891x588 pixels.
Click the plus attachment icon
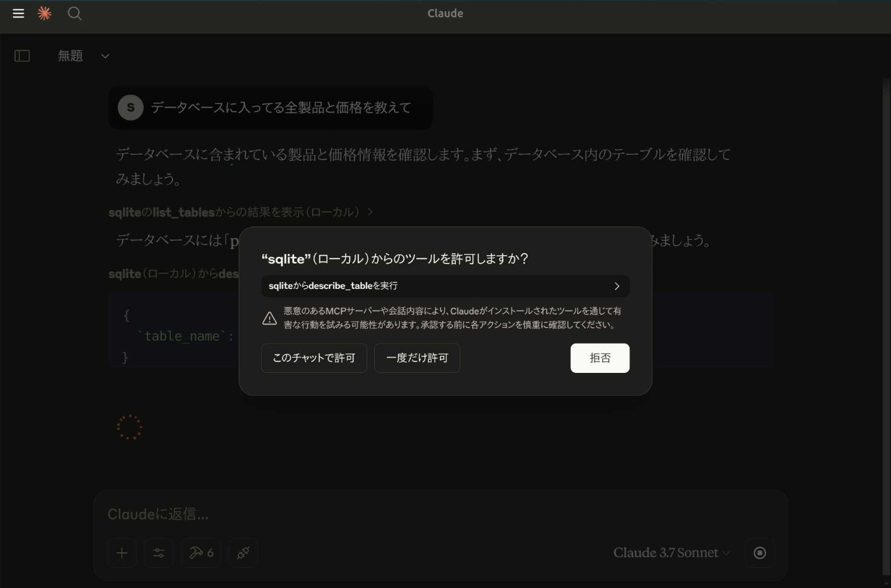pos(122,553)
